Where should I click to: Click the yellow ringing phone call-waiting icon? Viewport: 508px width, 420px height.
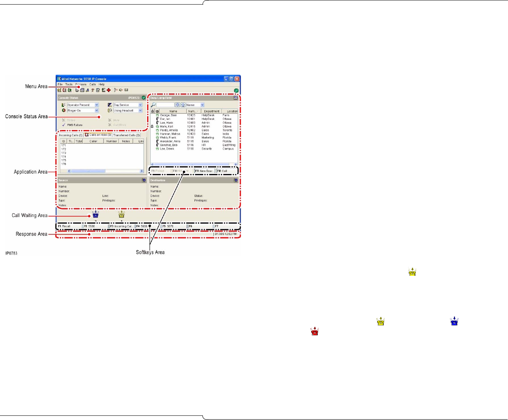point(121,214)
